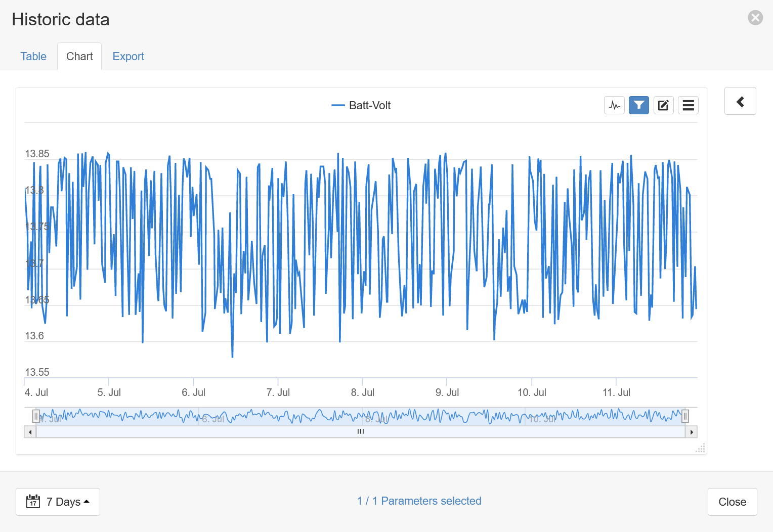Click the Historic data title
Image resolution: width=773 pixels, height=532 pixels.
(61, 19)
